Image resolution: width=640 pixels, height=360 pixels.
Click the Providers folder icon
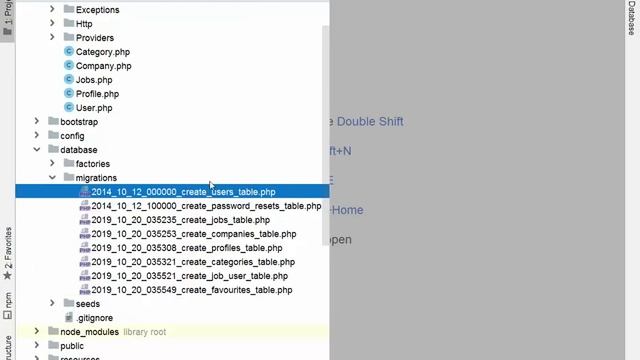click(x=69, y=37)
